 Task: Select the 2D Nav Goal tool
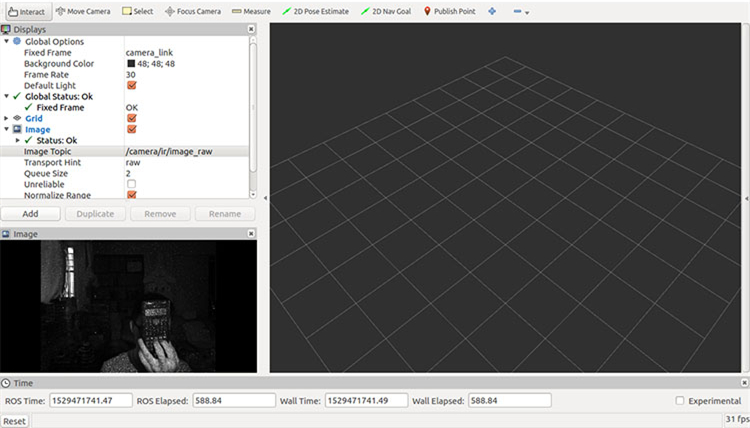(387, 11)
